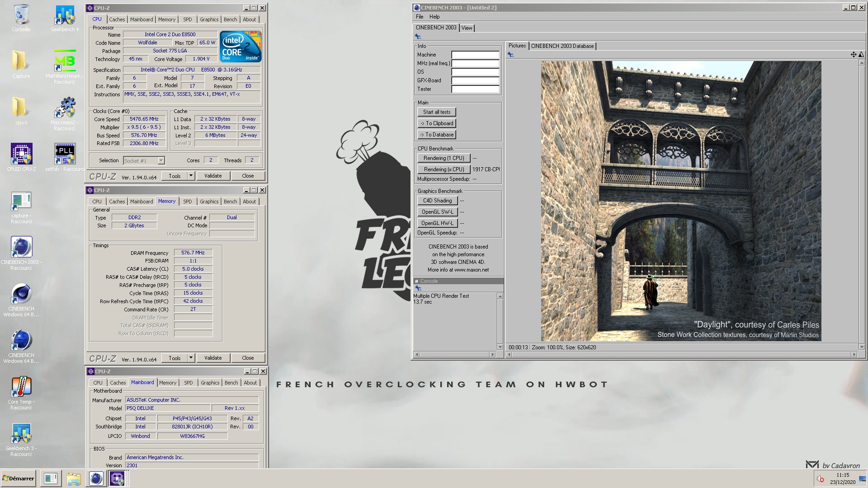The image size is (868, 488).
Task: Open the Geekbench 4 desktop shortcut
Action: 65,18
